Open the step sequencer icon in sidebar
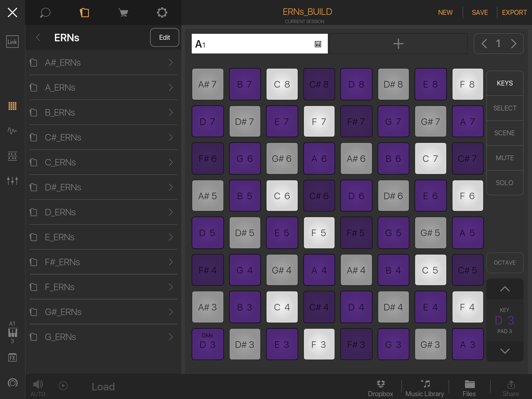Image resolution: width=532 pixels, height=399 pixels. click(x=12, y=156)
